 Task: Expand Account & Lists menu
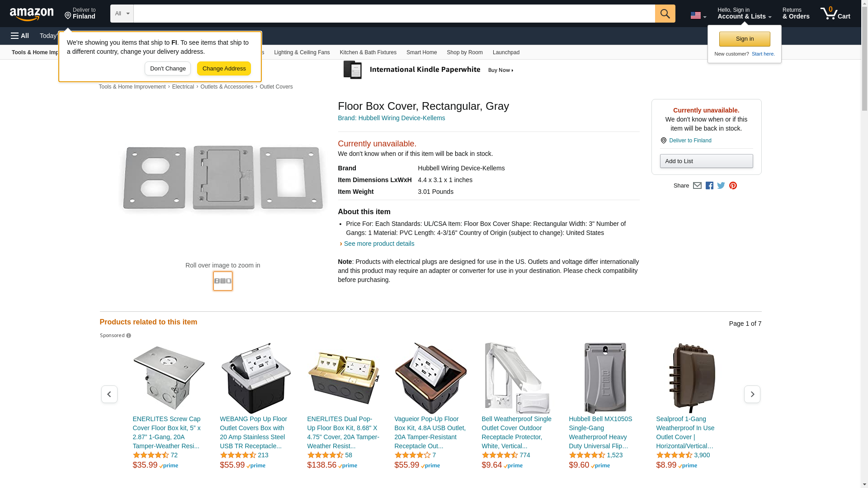(744, 14)
